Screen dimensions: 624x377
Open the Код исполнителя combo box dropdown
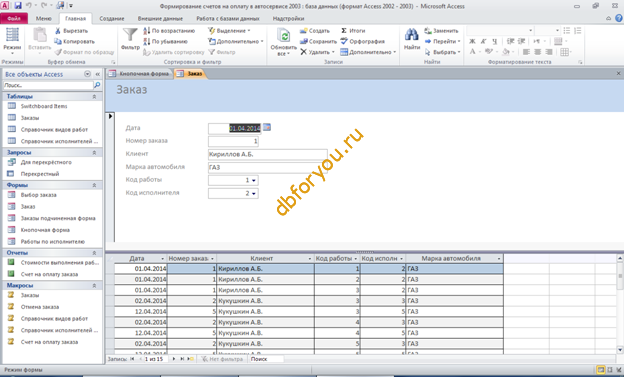coord(254,193)
